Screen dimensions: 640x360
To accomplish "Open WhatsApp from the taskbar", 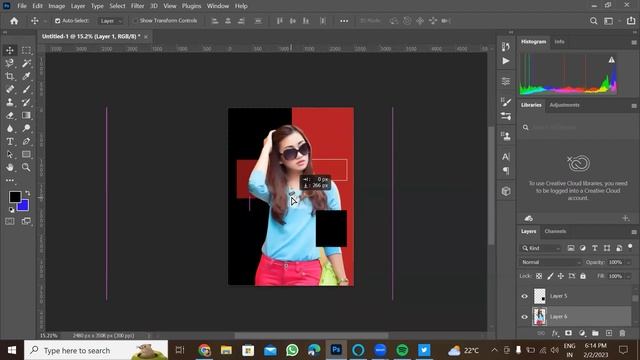I will click(x=292, y=350).
